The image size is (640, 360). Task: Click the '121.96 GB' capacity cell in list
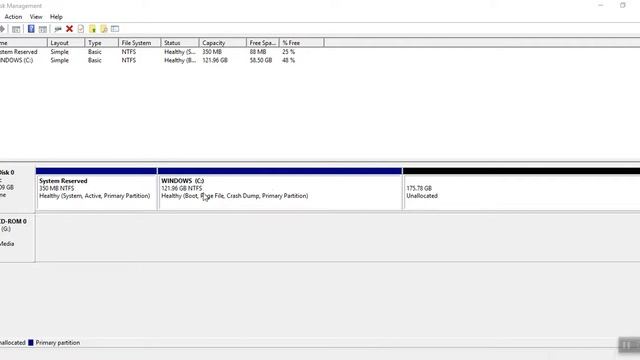pos(215,60)
